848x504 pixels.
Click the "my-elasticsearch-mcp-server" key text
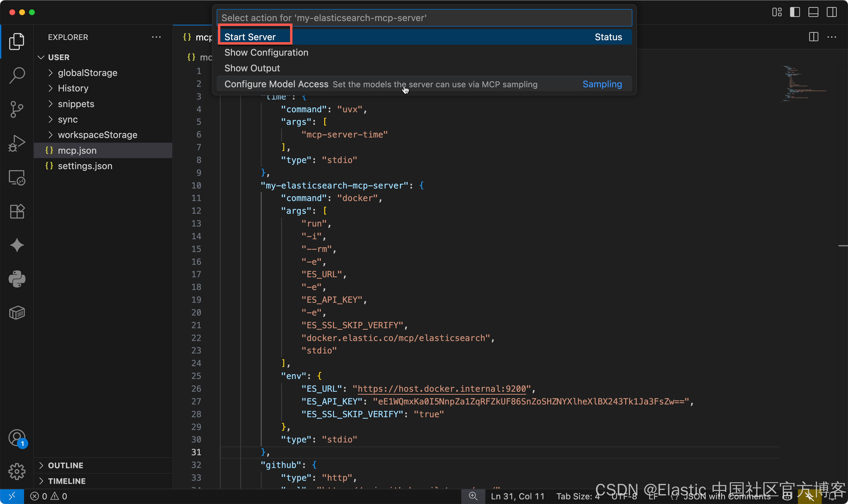pos(334,185)
